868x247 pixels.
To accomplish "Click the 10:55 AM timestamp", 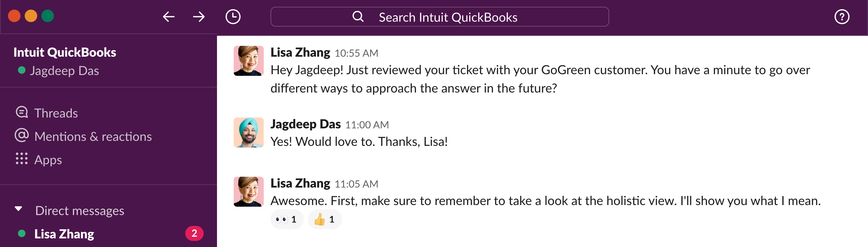I will coord(357,53).
